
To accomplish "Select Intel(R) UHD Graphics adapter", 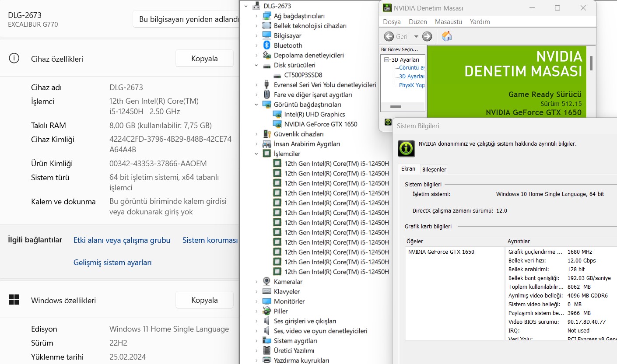I will [315, 114].
